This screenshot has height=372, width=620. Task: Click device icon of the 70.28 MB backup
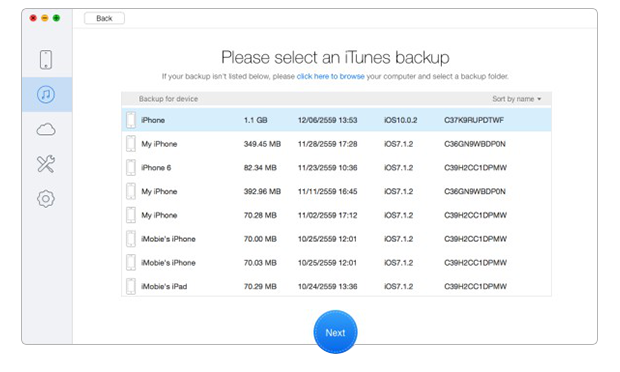coord(131,215)
